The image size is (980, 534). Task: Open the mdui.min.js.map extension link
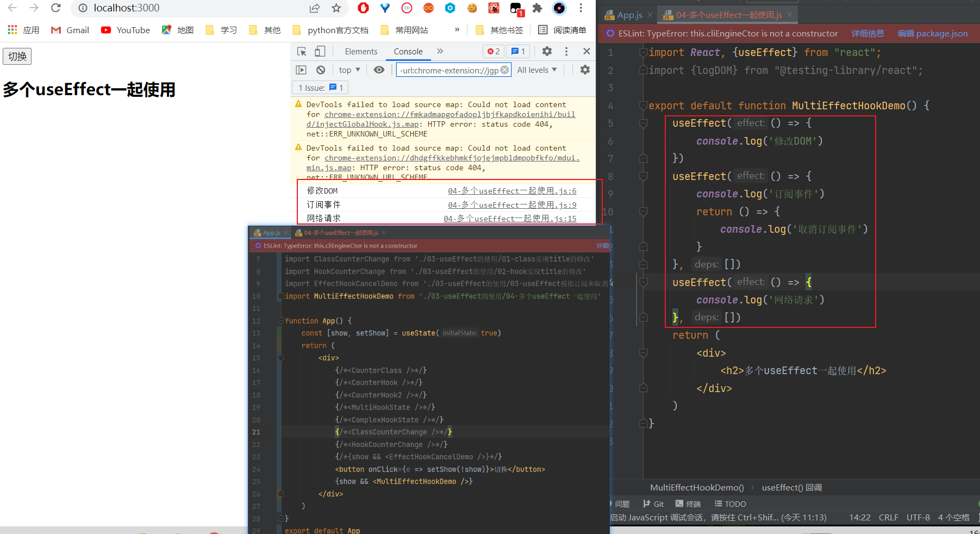click(x=443, y=163)
